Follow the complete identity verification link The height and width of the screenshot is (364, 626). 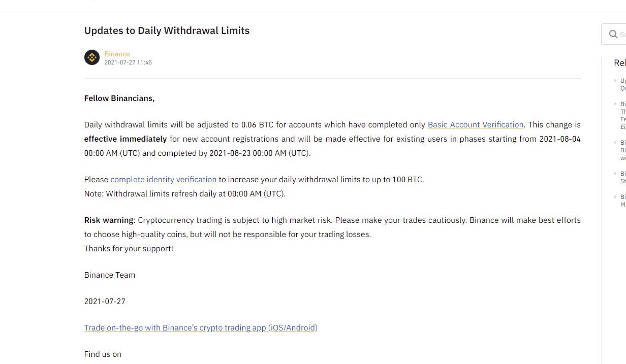click(163, 180)
